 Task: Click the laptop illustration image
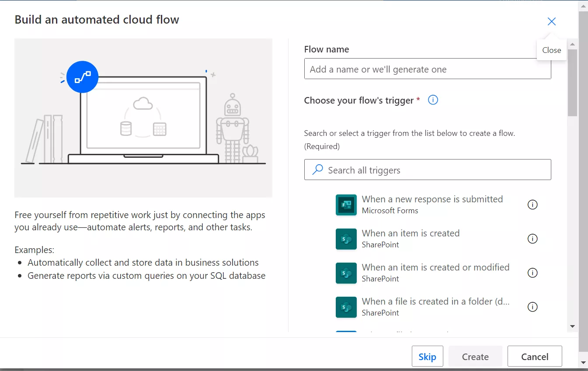coord(143,118)
